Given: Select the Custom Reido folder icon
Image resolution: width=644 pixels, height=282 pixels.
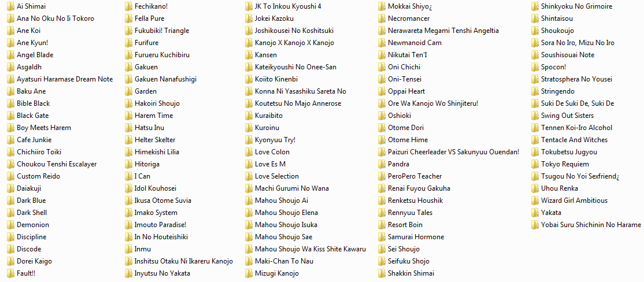Looking at the screenshot, I should 10,176.
